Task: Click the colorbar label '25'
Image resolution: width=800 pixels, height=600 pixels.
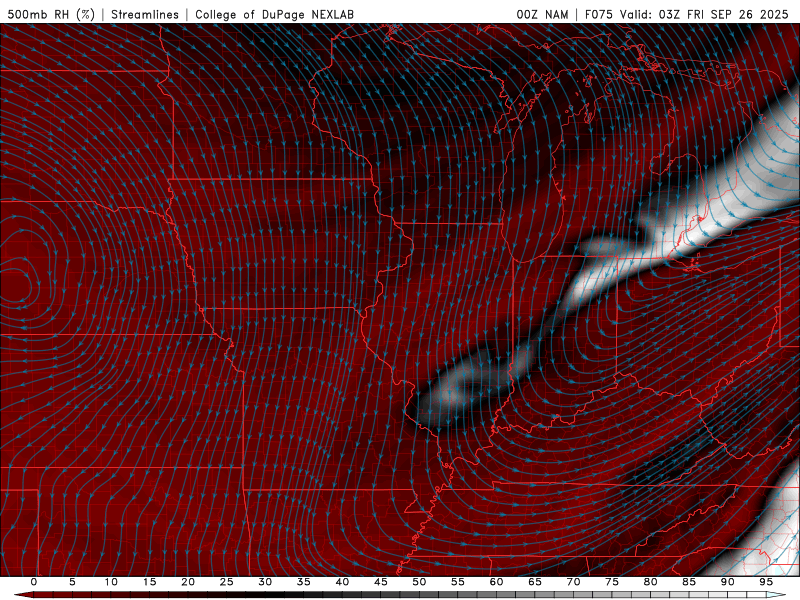Action: 227,582
